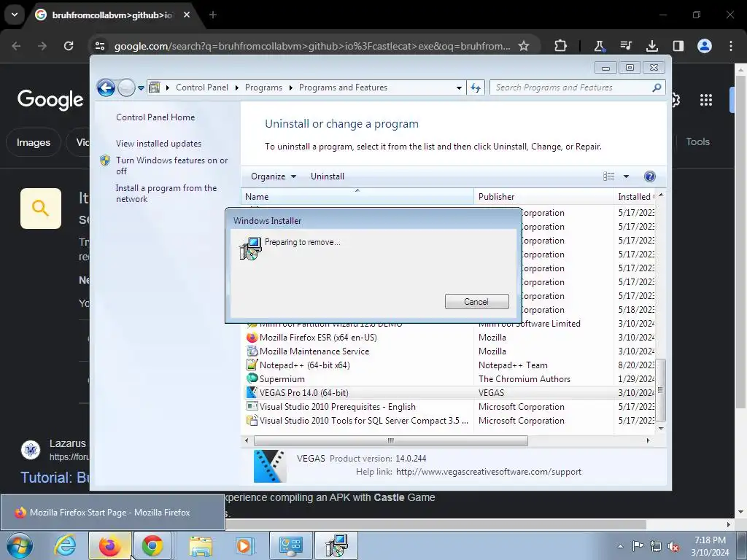The height and width of the screenshot is (560, 747).
Task: Click the VEGAS Pro icon in the list
Action: pyautogui.click(x=252, y=392)
